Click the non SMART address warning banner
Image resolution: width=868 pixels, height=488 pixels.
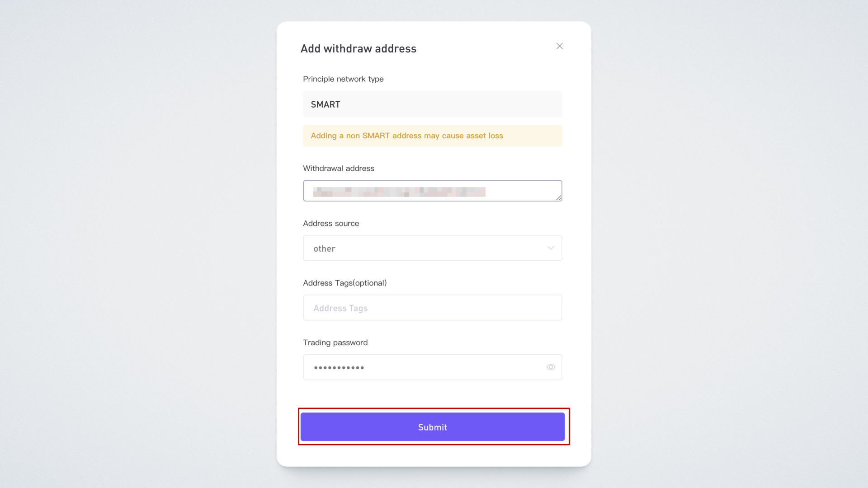click(432, 136)
